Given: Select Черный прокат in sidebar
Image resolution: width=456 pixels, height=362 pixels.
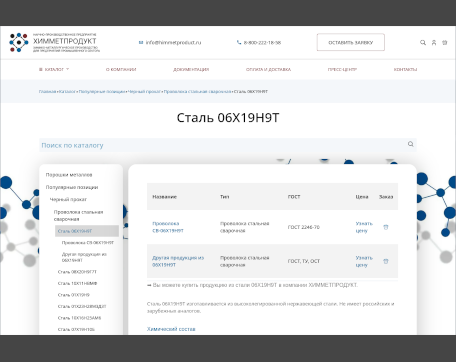Looking at the screenshot, I should click(x=68, y=199).
